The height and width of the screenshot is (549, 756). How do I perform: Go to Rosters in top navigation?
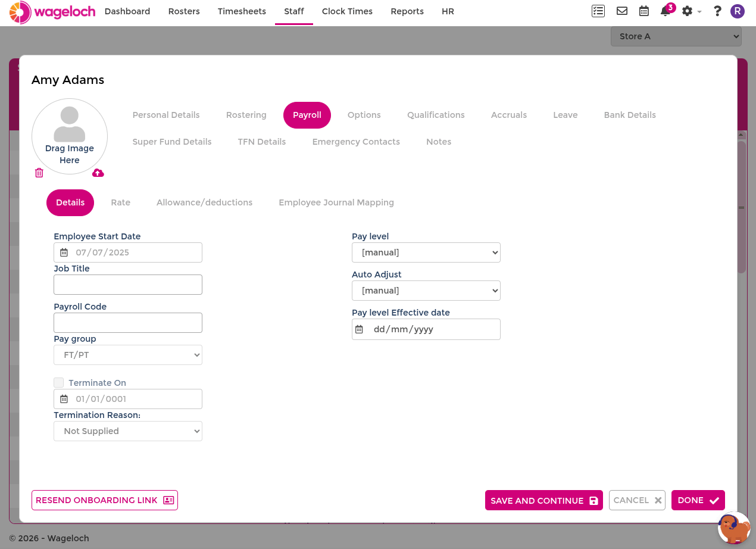[x=184, y=11]
